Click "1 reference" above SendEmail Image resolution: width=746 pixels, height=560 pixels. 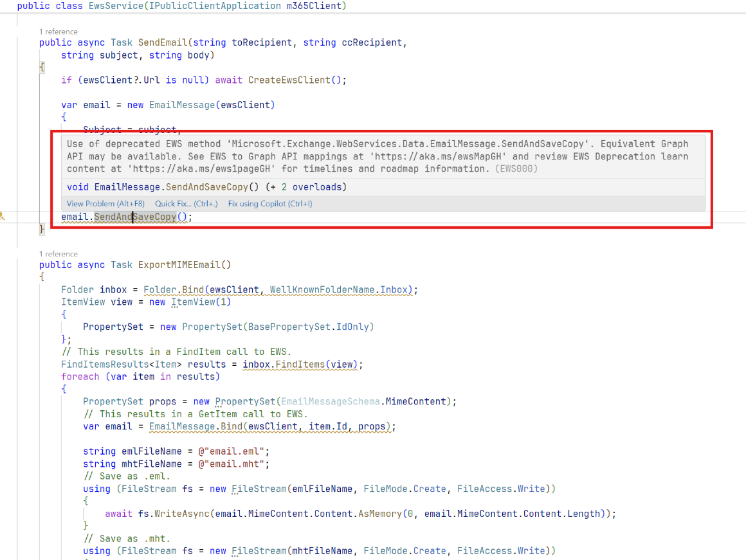pos(58,31)
